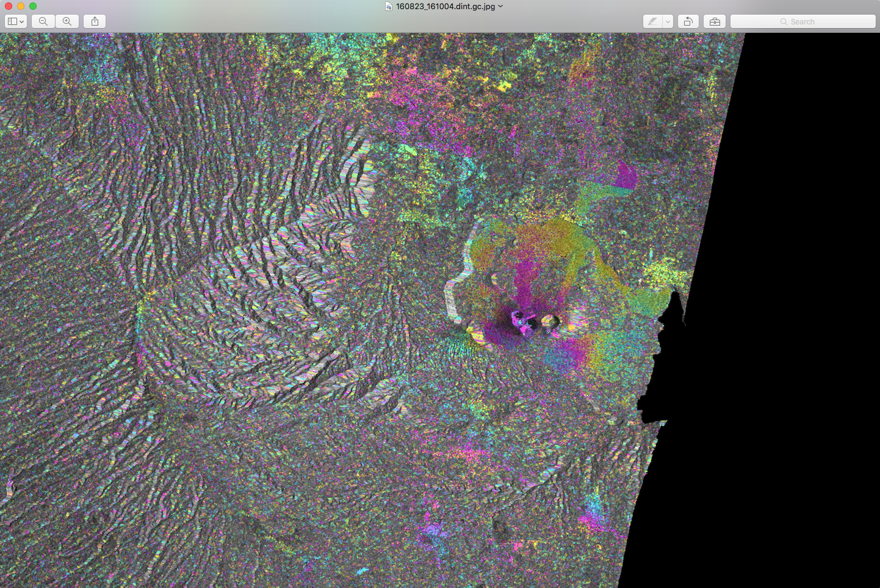Click the black ocean area of the image
The height and width of the screenshot is (588, 880).
(x=793, y=305)
